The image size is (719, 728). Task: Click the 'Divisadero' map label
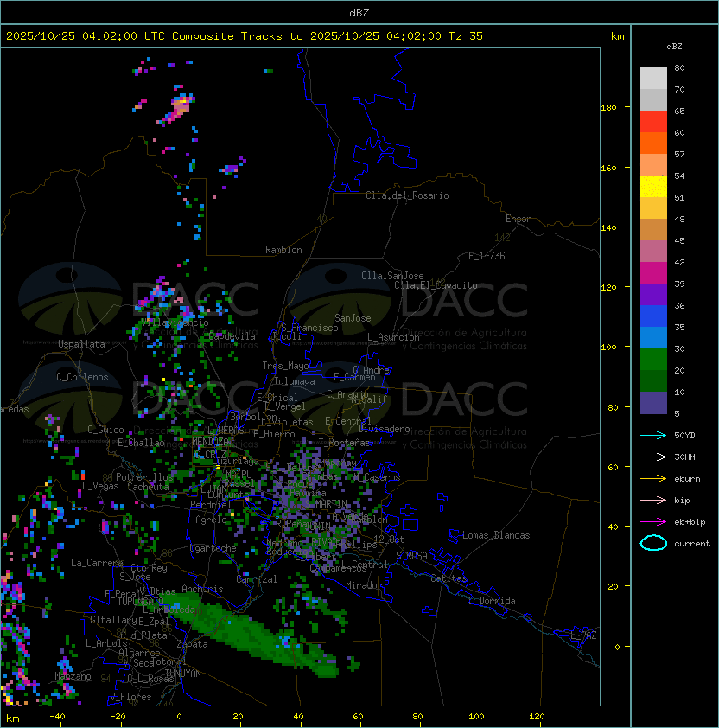(385, 429)
